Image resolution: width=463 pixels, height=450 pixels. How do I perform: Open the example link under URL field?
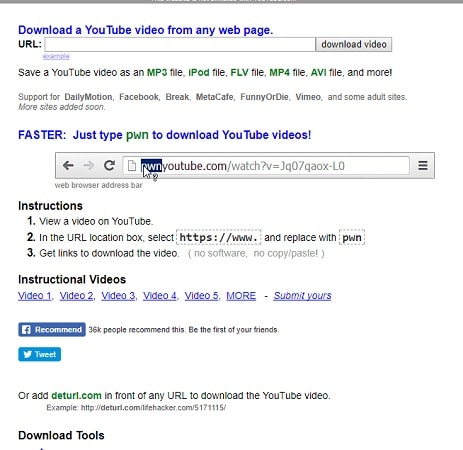point(56,56)
